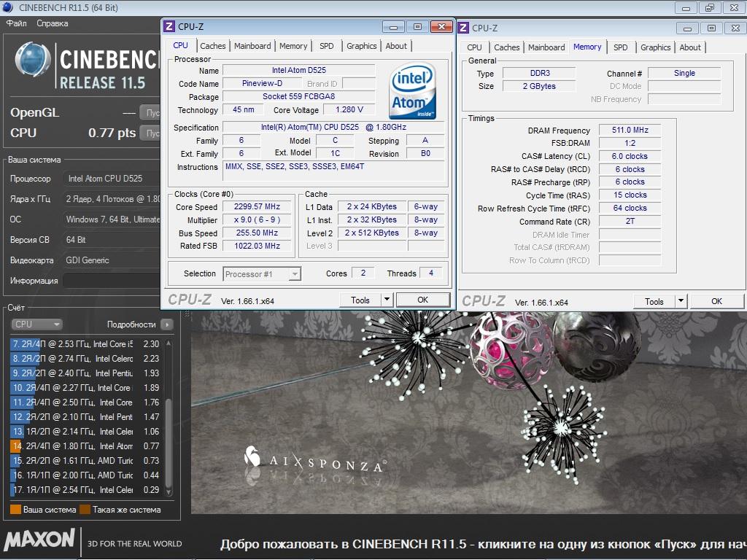This screenshot has height=560, width=747.
Task: Open the CPU ranking dropdown in Счёт
Action: [36, 324]
